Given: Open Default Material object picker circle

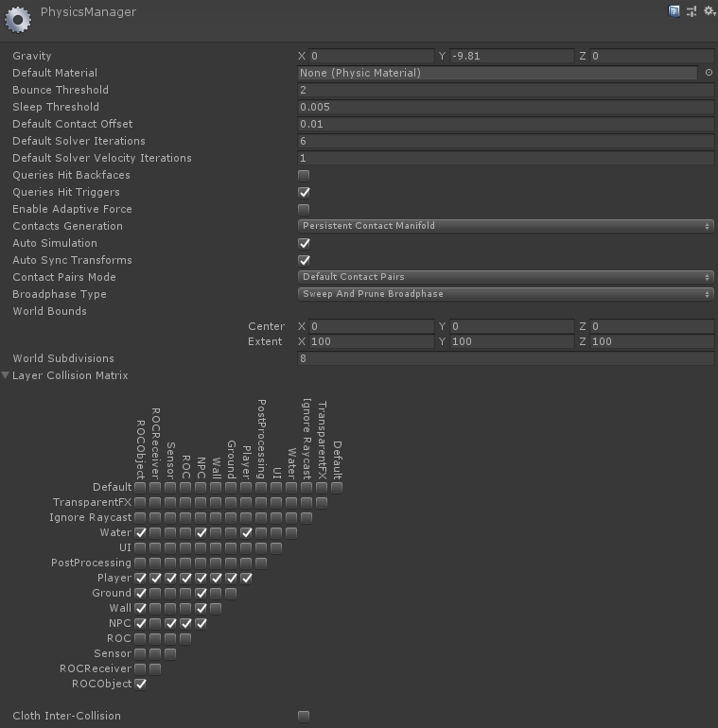Looking at the screenshot, I should 709,73.
